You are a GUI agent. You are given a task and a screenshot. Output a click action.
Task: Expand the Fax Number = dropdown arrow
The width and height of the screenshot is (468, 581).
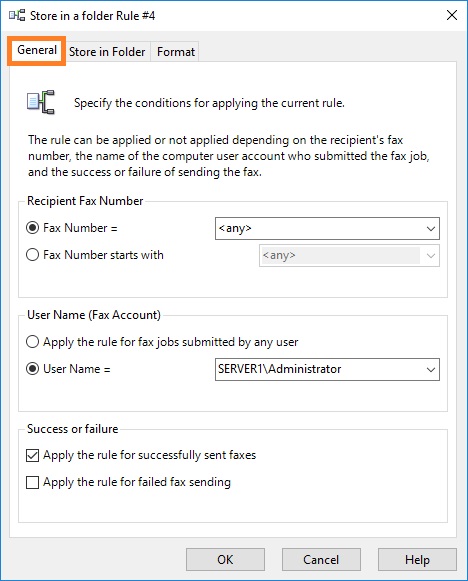[431, 229]
